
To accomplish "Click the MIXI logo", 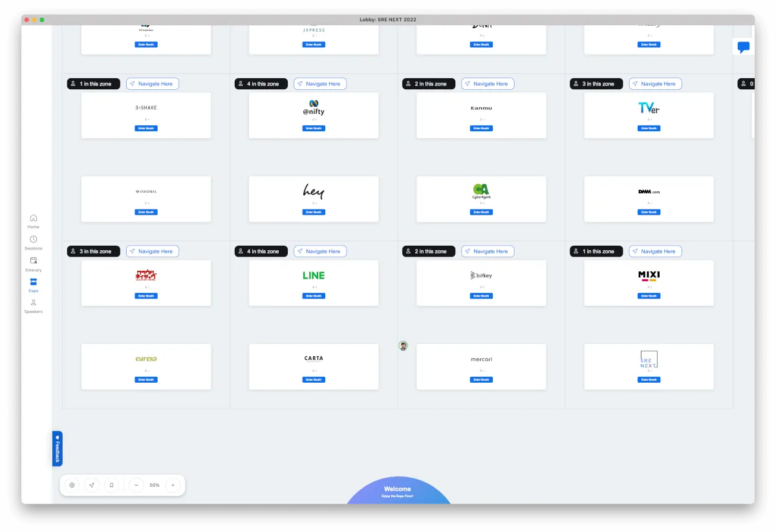I will (x=649, y=276).
